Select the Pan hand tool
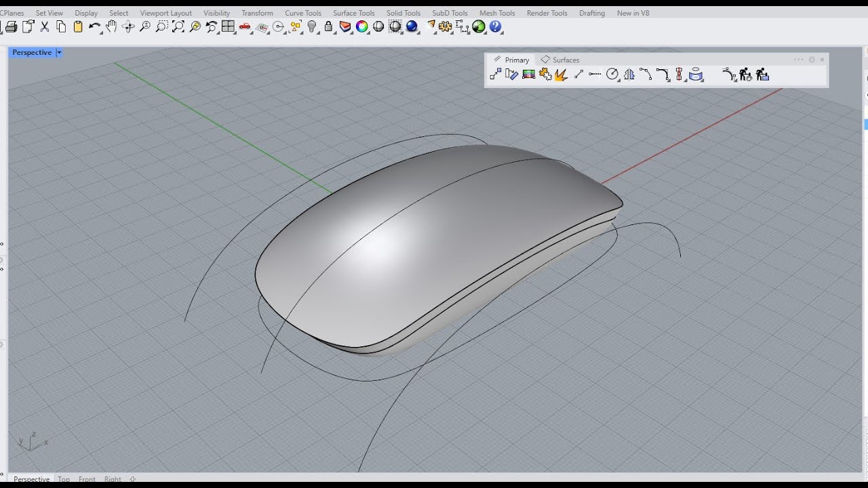 pyautogui.click(x=111, y=27)
